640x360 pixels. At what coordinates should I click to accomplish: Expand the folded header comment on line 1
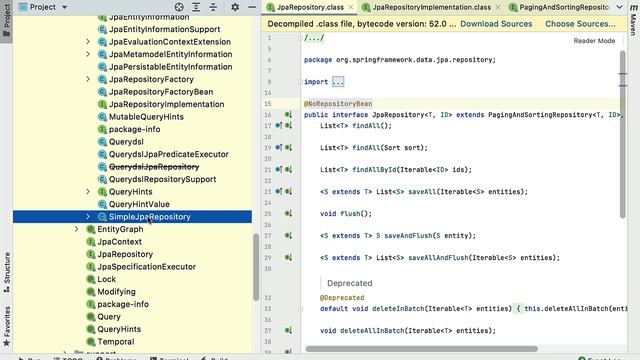[314, 38]
